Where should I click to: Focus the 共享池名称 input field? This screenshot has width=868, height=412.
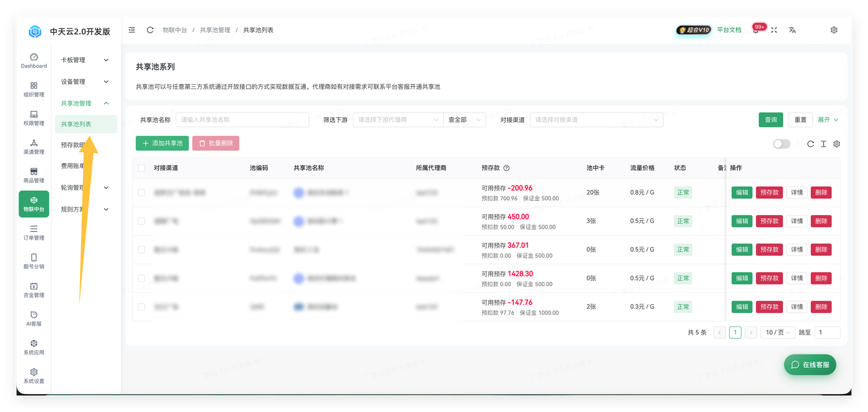[242, 120]
